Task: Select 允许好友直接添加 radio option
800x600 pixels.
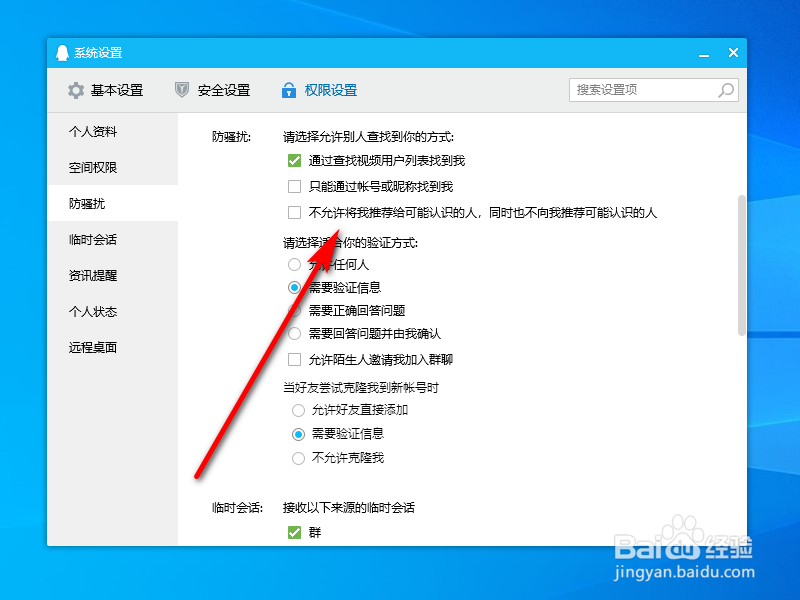Action: click(x=298, y=410)
